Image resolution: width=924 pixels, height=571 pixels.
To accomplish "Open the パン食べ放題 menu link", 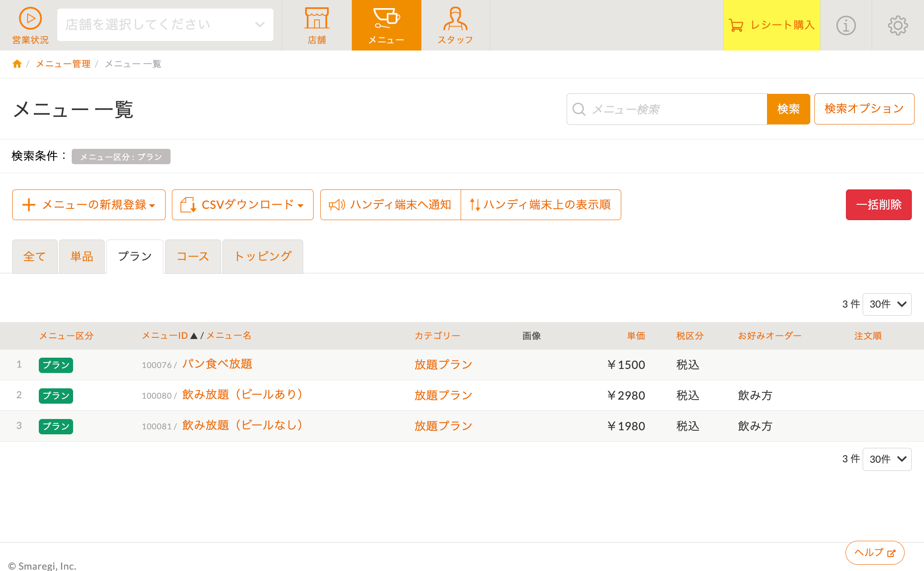I will 217,364.
